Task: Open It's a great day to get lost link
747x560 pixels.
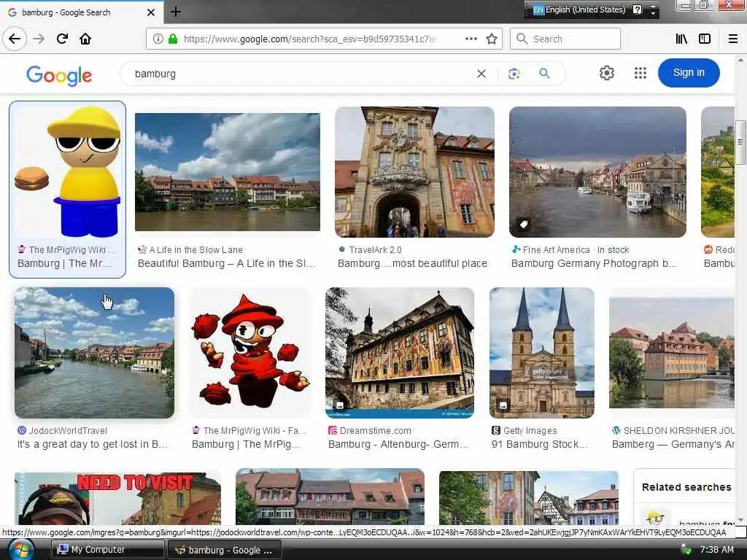Action: tap(93, 444)
